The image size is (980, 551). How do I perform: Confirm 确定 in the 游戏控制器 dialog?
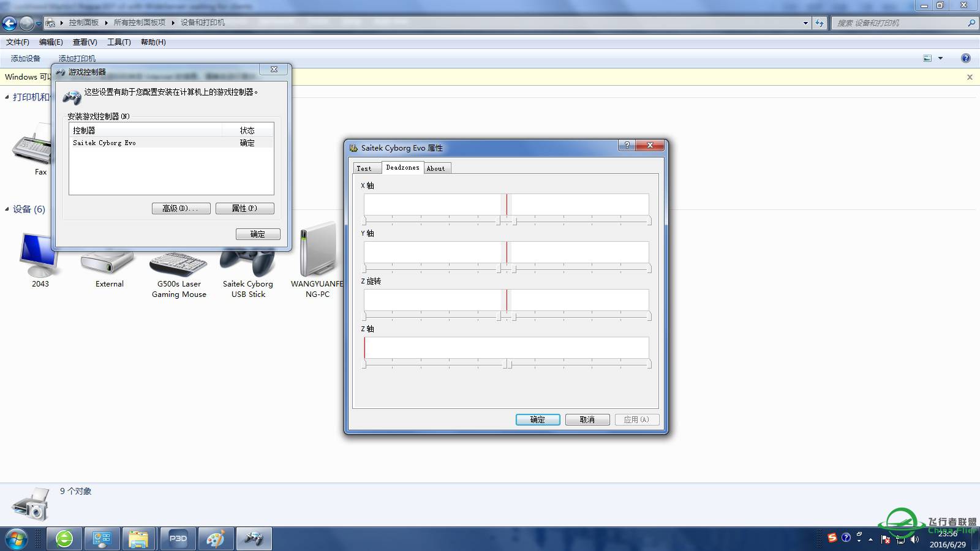coord(258,234)
